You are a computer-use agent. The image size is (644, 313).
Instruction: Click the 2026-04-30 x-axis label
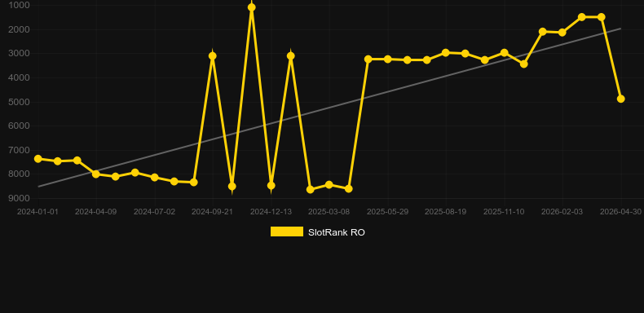[x=620, y=212]
